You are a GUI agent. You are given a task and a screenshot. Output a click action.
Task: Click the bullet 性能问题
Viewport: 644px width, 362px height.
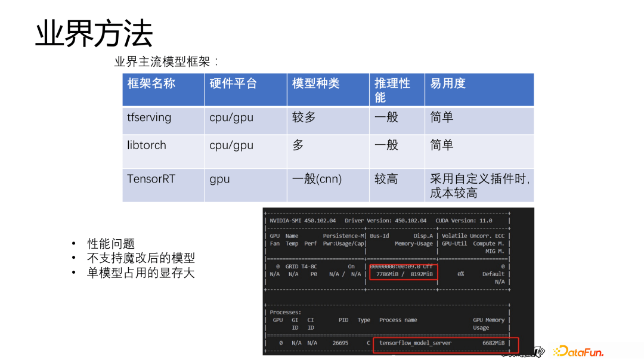tap(111, 244)
